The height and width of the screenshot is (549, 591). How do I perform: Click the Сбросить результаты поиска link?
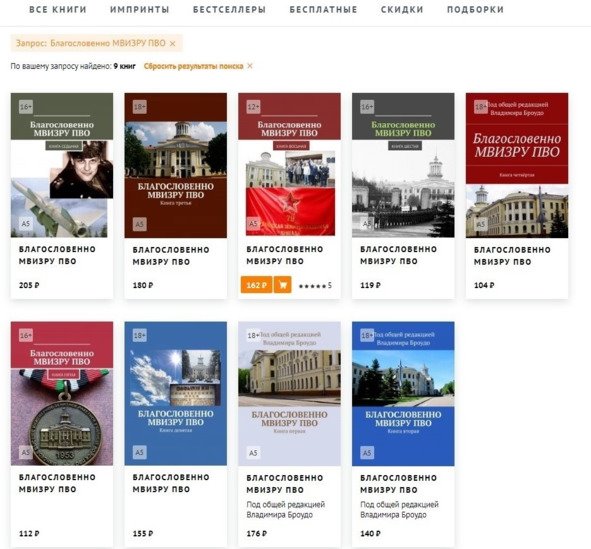pos(193,66)
